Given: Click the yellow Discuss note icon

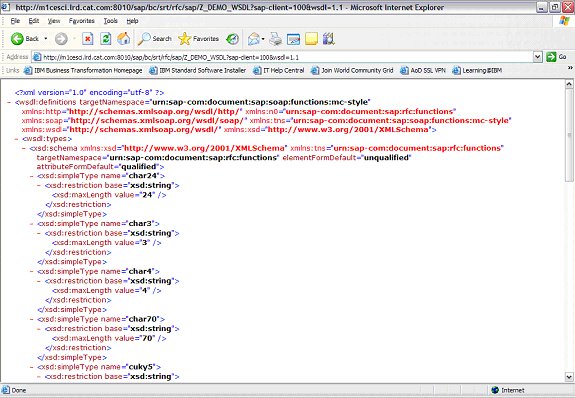Looking at the screenshot, I should point(311,39).
